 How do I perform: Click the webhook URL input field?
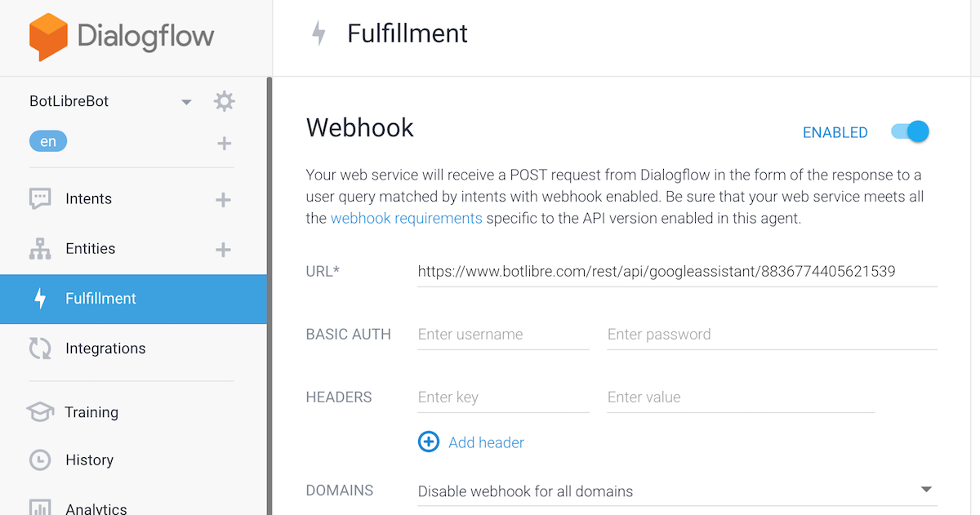point(675,272)
